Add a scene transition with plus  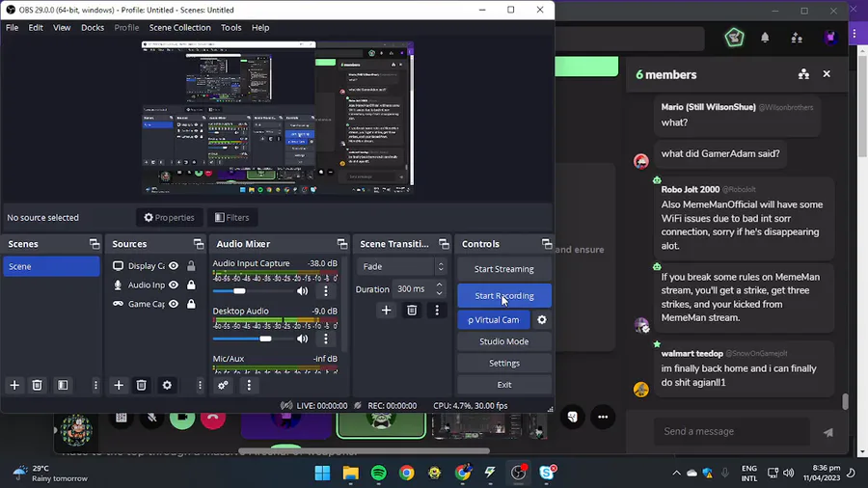pyautogui.click(x=386, y=311)
